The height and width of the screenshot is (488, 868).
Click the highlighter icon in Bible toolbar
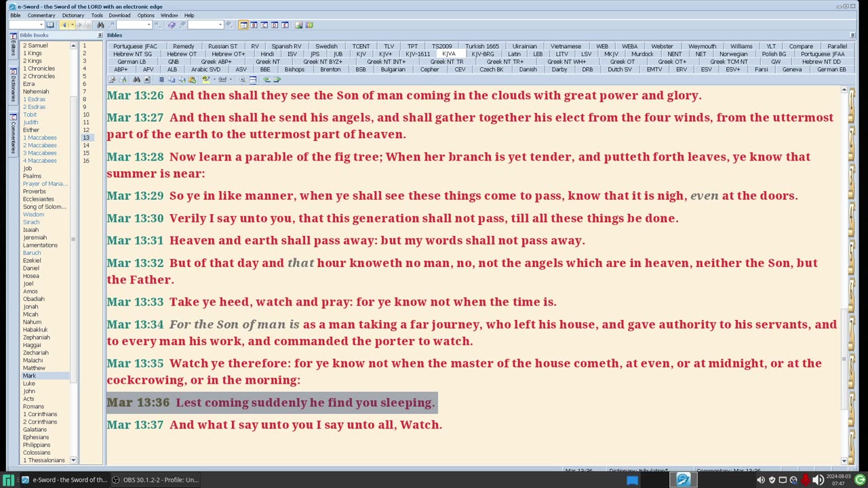coord(206,79)
